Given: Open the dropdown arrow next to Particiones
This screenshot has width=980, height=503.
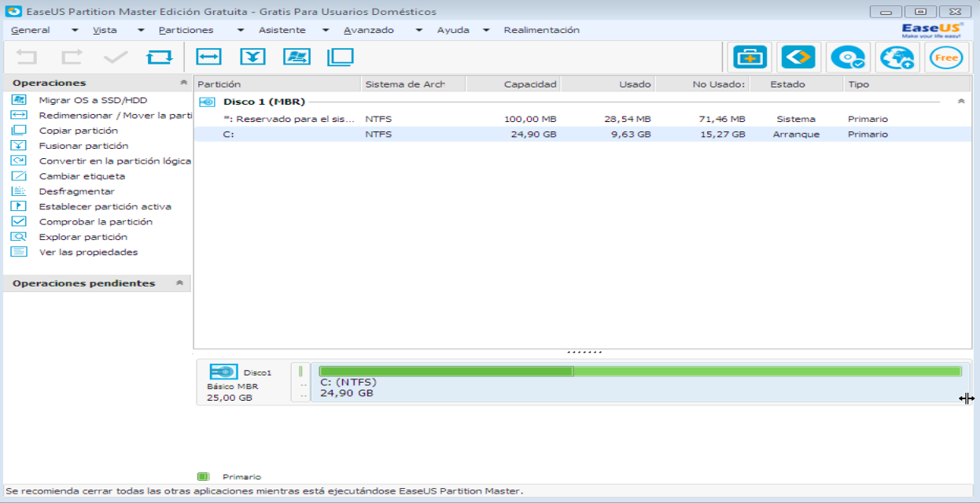Looking at the screenshot, I should click(x=241, y=30).
